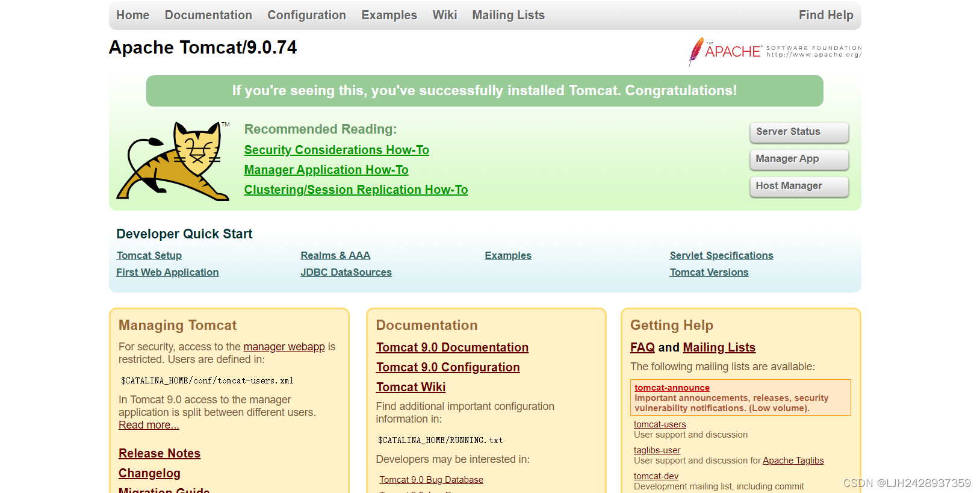This screenshot has width=980, height=493.
Task: Click the Apache Tomcat/9.0.74 page heading
Action: tap(203, 48)
